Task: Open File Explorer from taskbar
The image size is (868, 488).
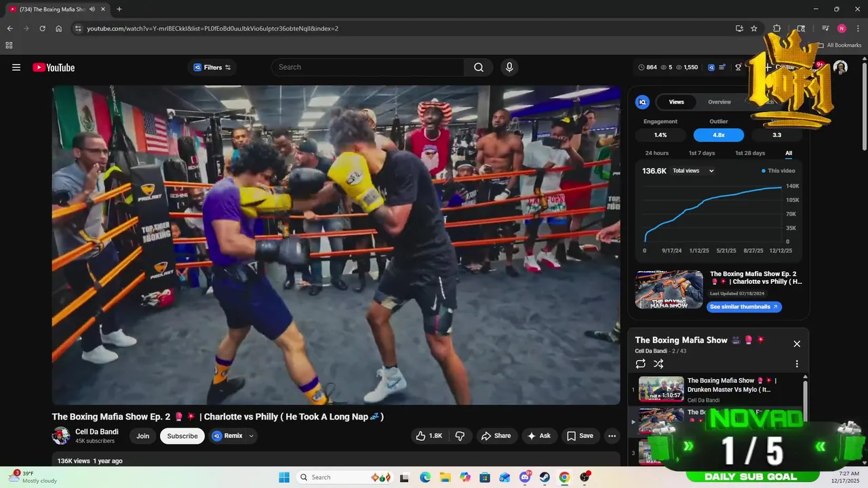Action: (445, 477)
